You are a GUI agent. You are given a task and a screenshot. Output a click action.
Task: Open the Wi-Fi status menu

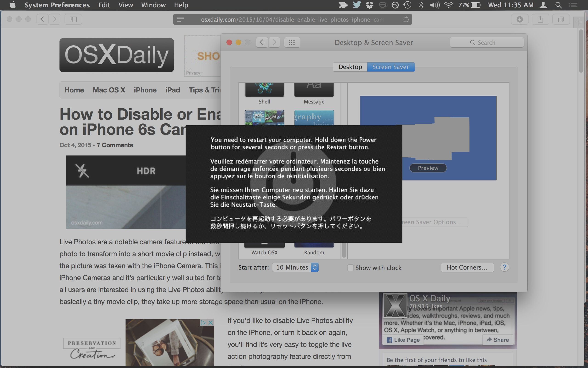coord(448,5)
